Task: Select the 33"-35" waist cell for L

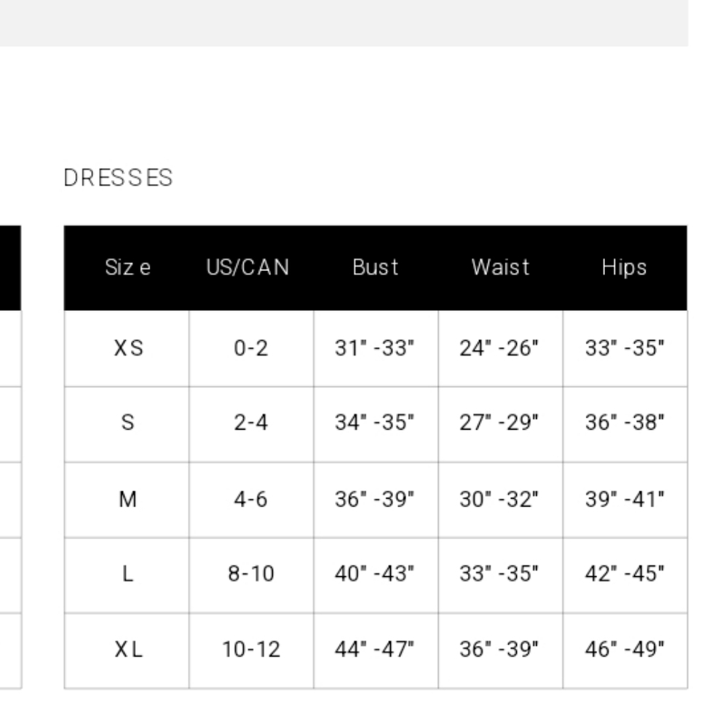Action: (501, 575)
